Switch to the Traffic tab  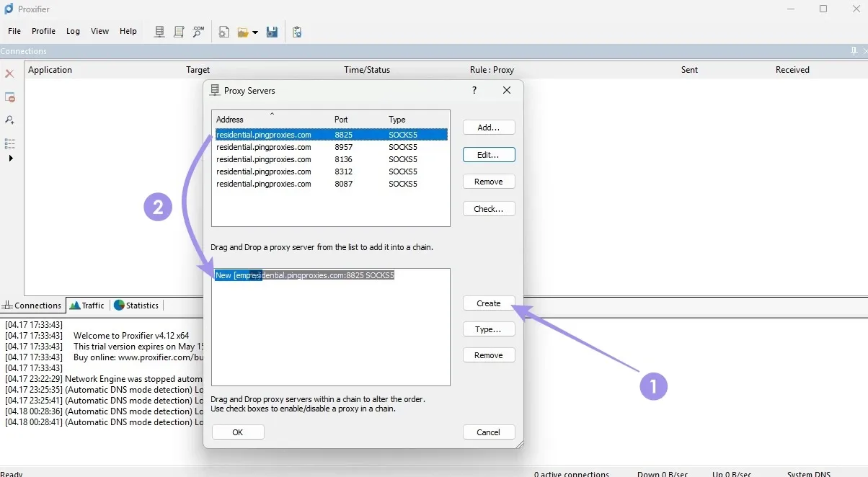tap(87, 306)
